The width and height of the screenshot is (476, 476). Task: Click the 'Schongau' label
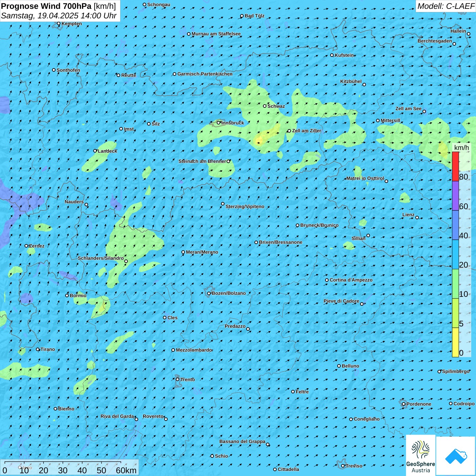pos(158,4)
